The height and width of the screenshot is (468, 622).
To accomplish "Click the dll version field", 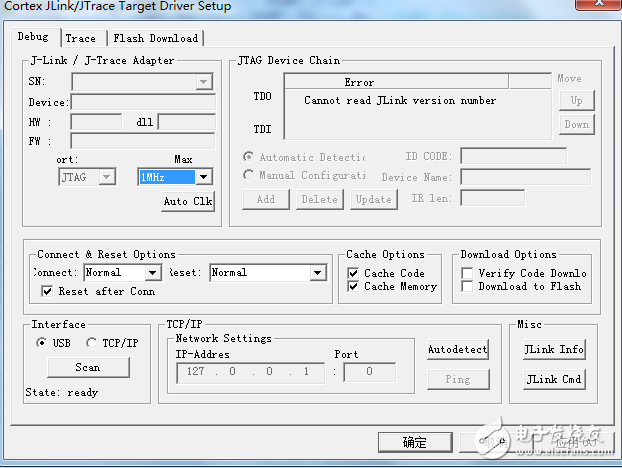I will tap(186, 122).
